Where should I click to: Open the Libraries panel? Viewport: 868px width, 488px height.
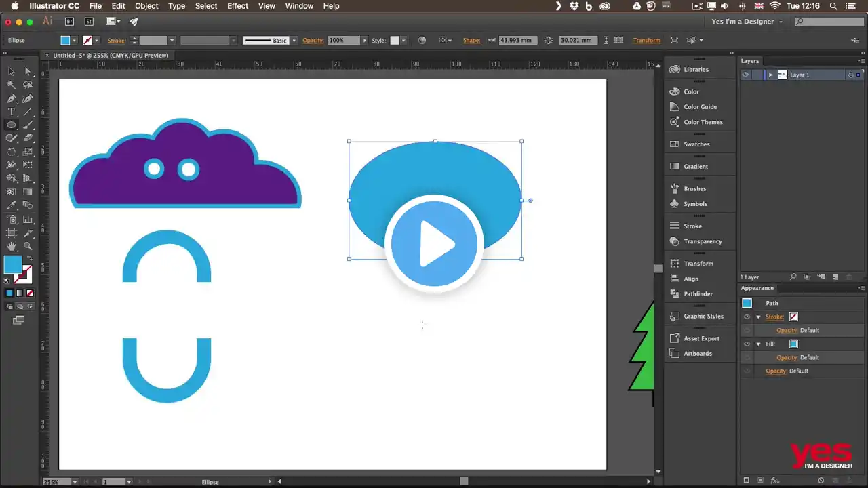[696, 70]
